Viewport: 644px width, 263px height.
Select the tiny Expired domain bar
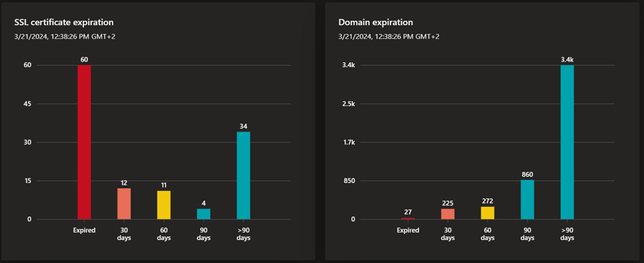(408, 219)
